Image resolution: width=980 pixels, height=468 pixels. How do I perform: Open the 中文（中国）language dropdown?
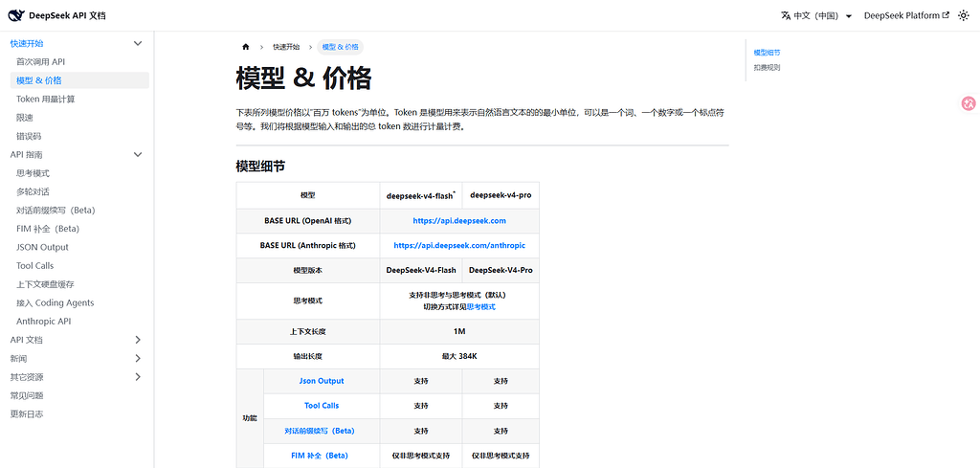[x=816, y=15]
